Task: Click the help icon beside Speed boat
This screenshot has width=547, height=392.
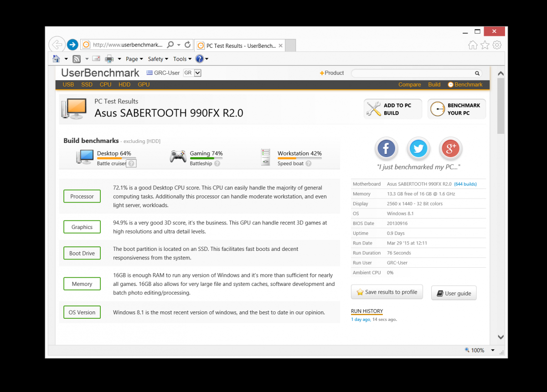Action: pyautogui.click(x=309, y=163)
